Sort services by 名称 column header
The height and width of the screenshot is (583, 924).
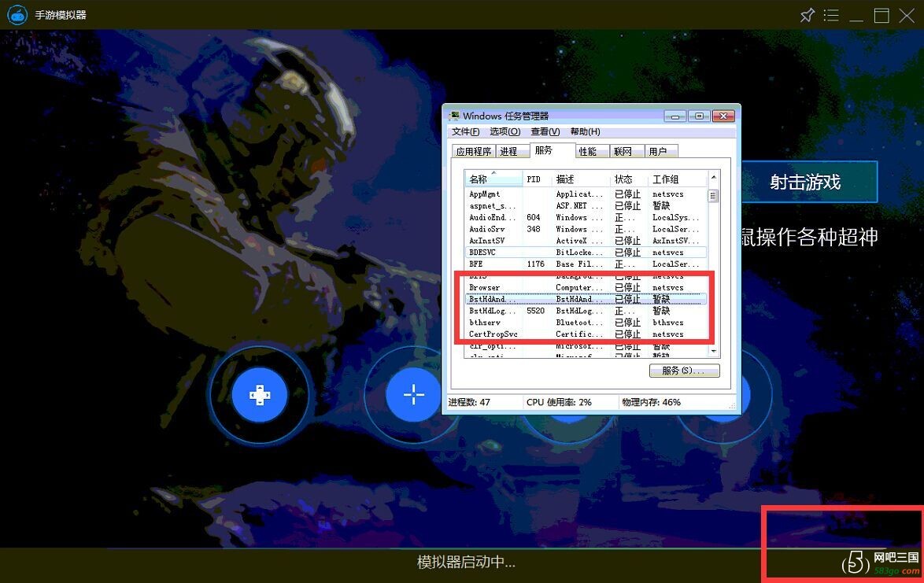click(x=493, y=179)
